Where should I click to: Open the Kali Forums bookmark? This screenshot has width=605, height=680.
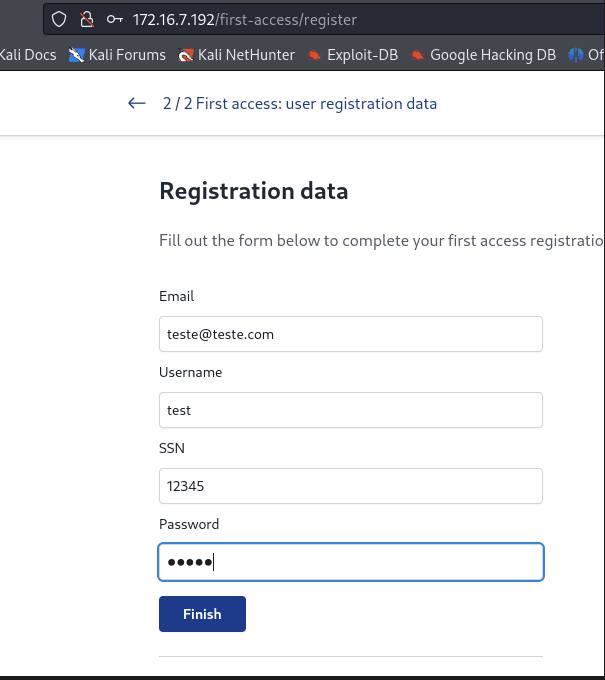[x=117, y=55]
